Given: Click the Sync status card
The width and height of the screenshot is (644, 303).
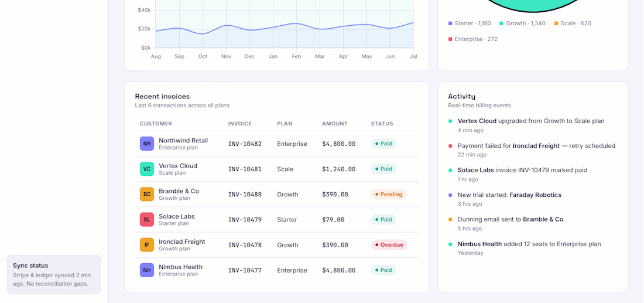Looking at the screenshot, I should coord(53,275).
